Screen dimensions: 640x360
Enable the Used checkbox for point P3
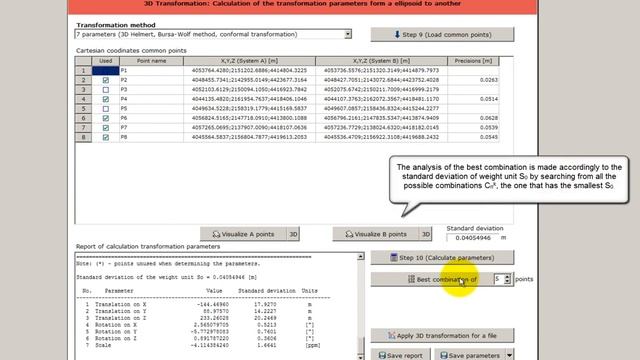(x=106, y=90)
